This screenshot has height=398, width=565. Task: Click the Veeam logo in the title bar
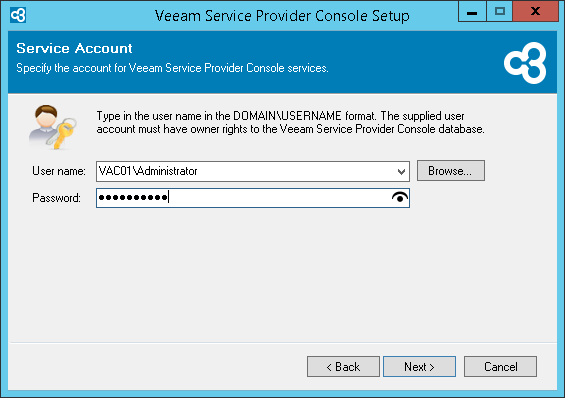click(18, 15)
